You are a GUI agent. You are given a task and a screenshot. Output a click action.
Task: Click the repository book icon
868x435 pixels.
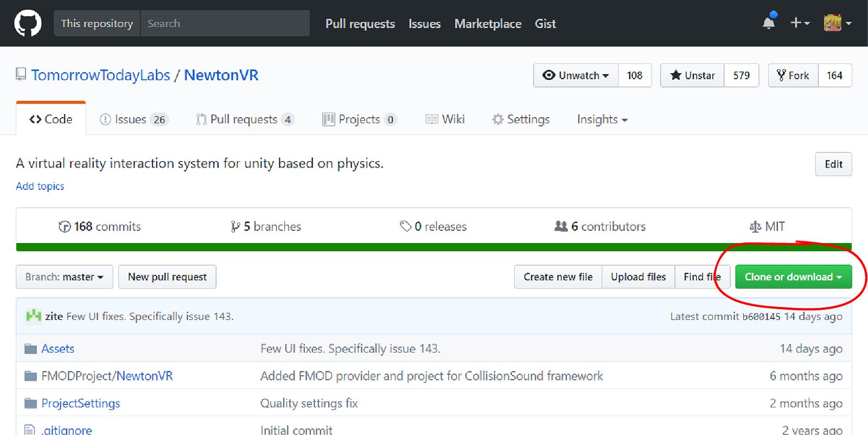tap(21, 74)
